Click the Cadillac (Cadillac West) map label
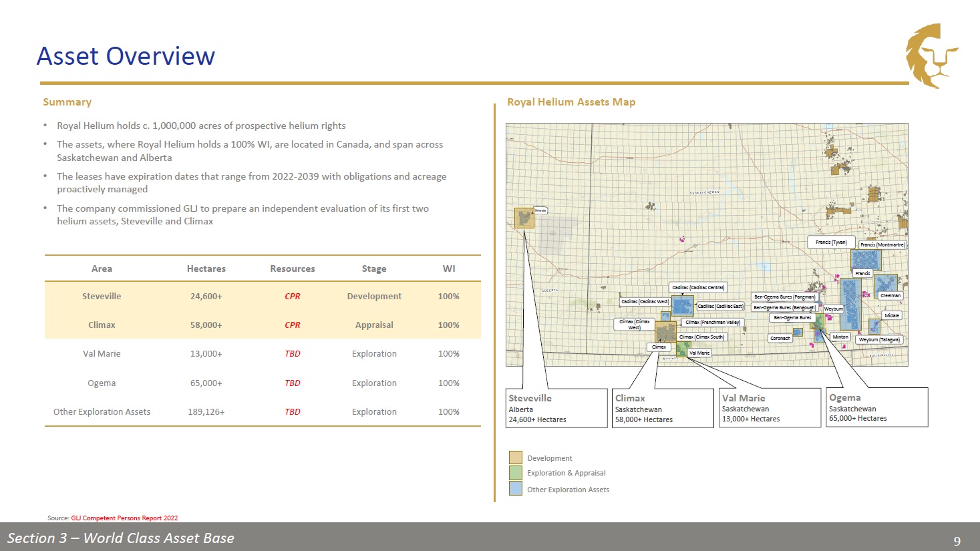This screenshot has height=551, width=980. pos(645,301)
